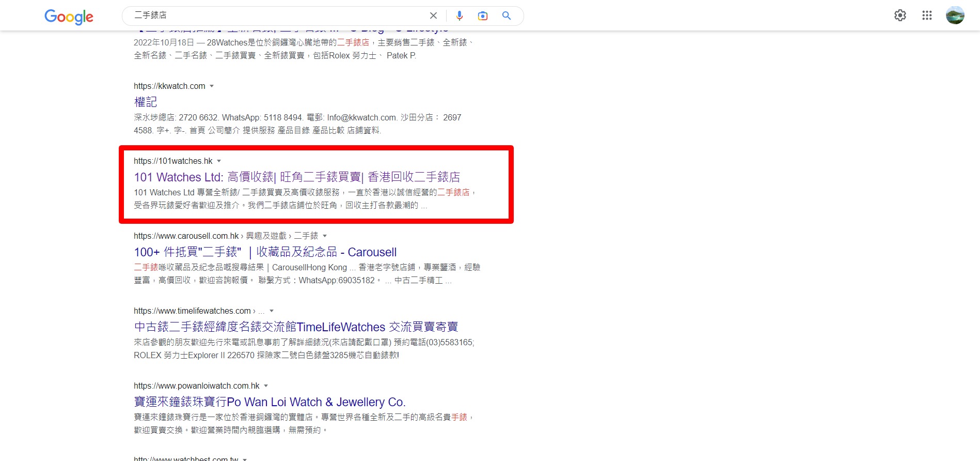
Task: Open Po Wan Loi Watch & Jewellery result
Action: click(x=270, y=402)
